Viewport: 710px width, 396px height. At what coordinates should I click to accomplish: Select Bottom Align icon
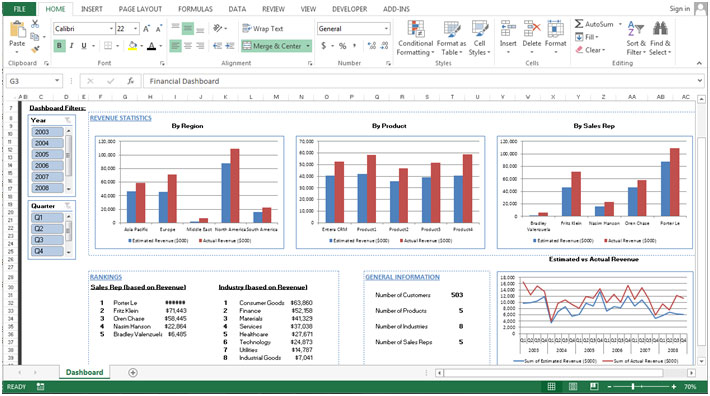(x=200, y=29)
